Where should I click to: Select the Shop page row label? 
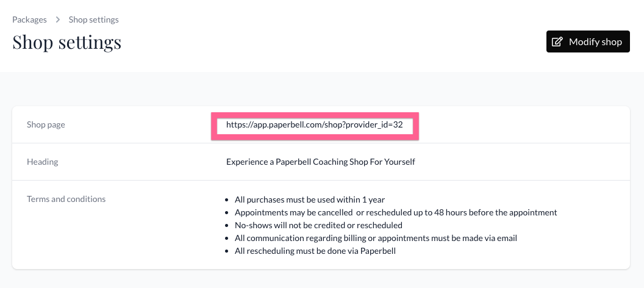[46, 124]
